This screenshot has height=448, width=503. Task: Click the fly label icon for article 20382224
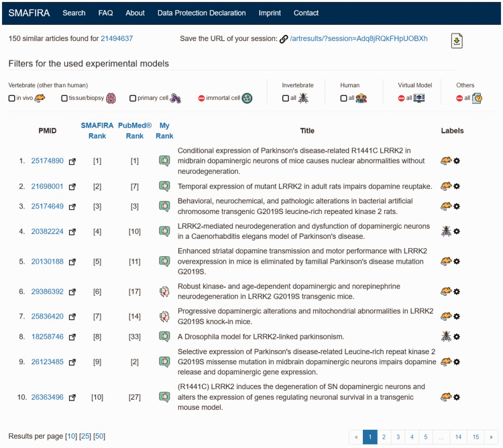tap(445, 231)
